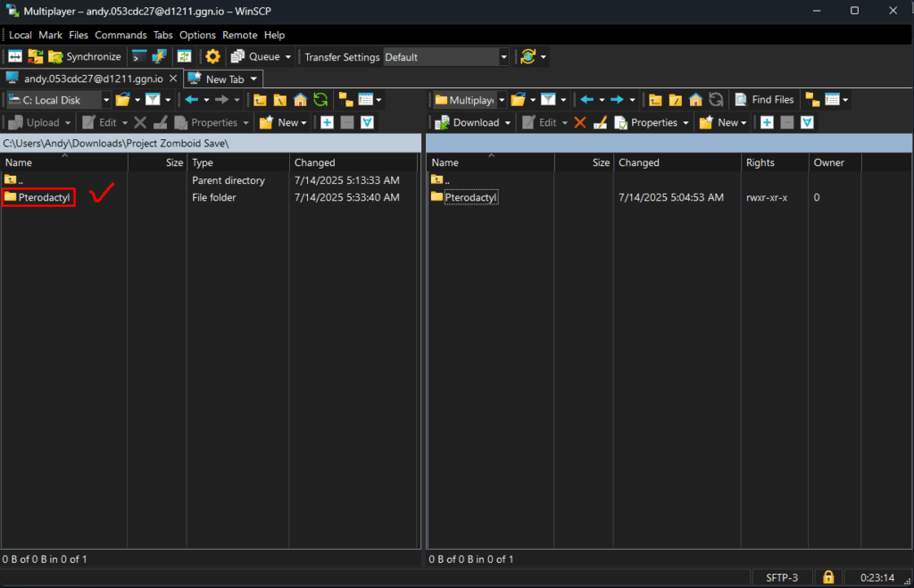Viewport: 914px width, 588px height.
Task: Open a New Tab
Action: [x=217, y=79]
